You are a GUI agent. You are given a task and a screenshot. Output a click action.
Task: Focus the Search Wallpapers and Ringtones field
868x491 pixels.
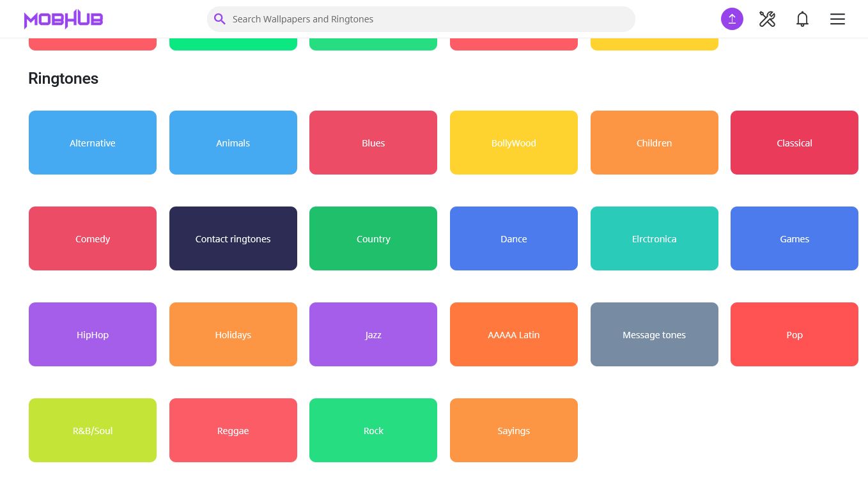click(421, 19)
